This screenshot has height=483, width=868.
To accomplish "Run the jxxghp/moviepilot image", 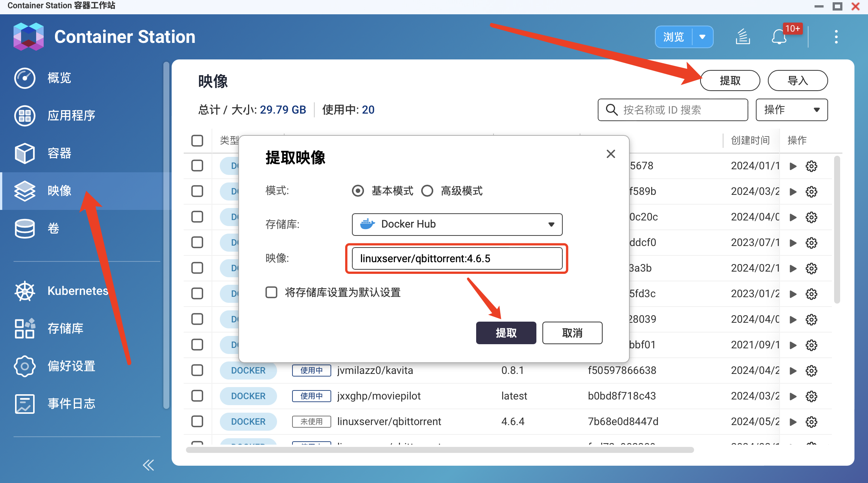I will tap(793, 396).
